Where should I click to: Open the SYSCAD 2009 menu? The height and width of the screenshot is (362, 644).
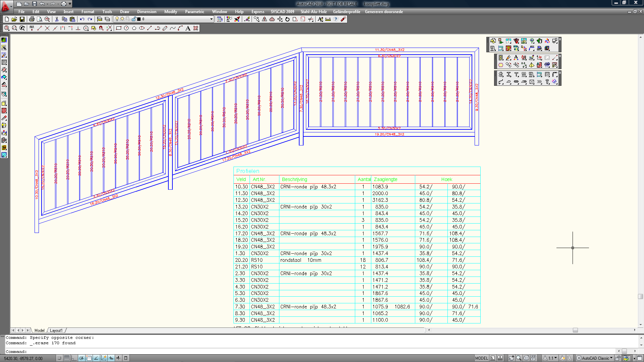282,12
